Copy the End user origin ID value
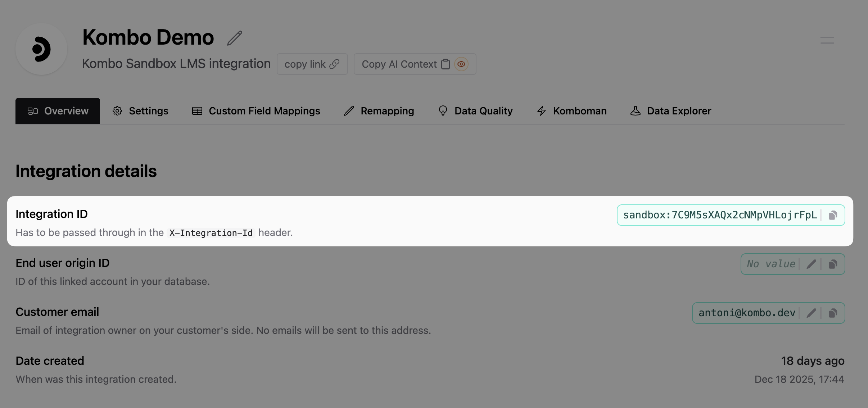Image resolution: width=868 pixels, height=408 pixels. click(x=833, y=264)
